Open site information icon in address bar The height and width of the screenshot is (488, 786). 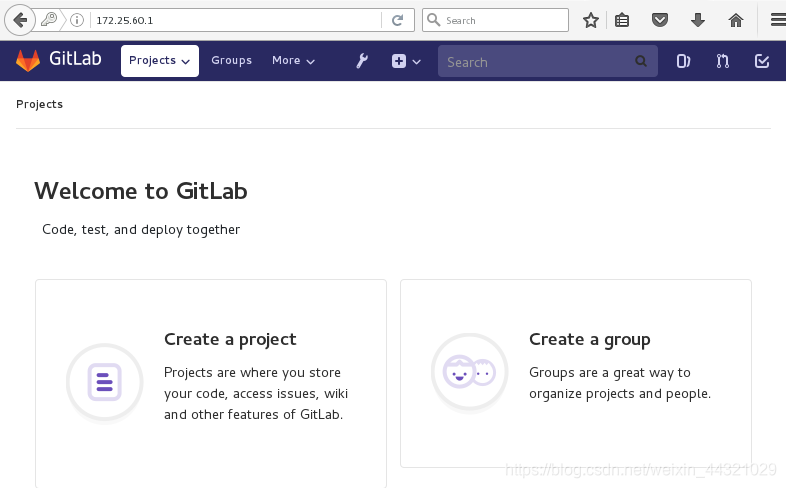tap(77, 20)
